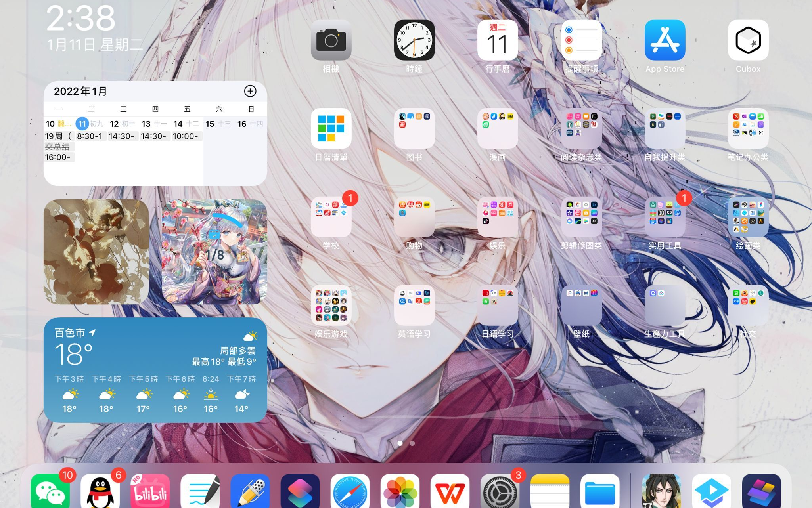Tap the 2022年1月 calendar header

(x=81, y=91)
